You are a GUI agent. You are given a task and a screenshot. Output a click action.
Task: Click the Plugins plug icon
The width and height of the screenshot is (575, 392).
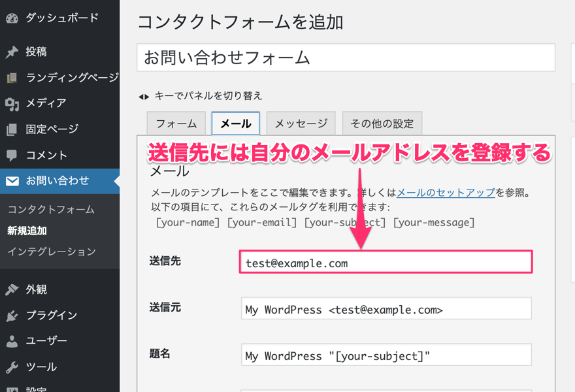pos(12,316)
